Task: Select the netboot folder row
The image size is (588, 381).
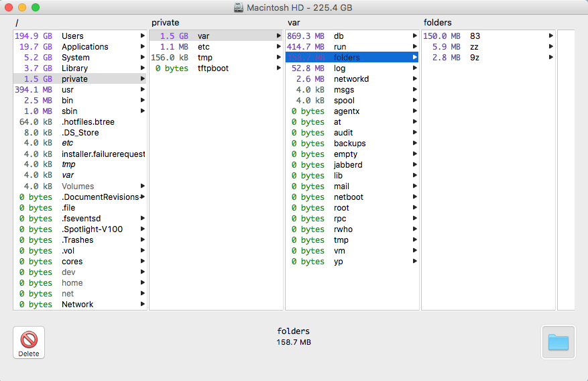Action: [x=352, y=197]
